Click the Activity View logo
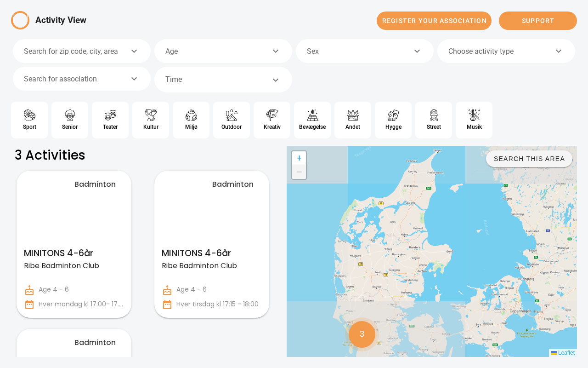The height and width of the screenshot is (368, 588). tap(20, 20)
